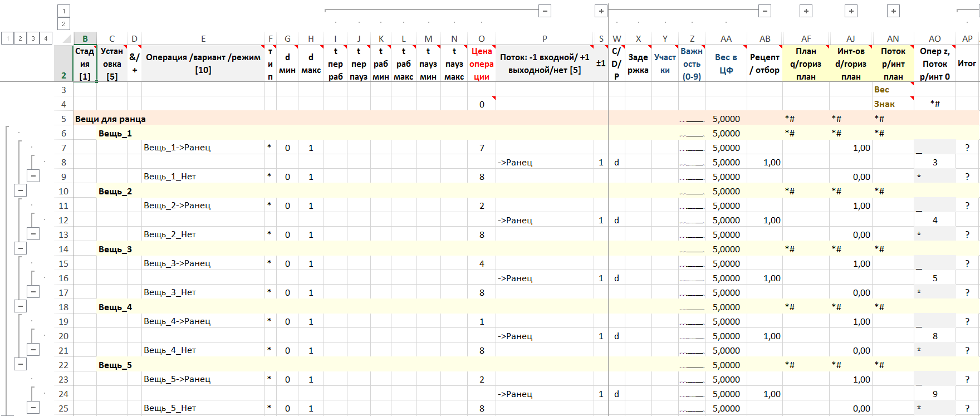Select row 5 header
The image size is (980, 416).
pyautogui.click(x=63, y=119)
